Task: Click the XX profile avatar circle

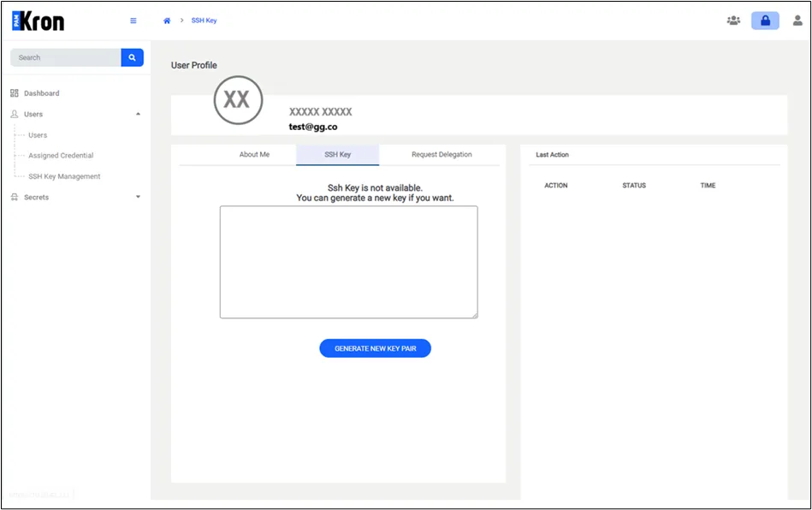Action: (238, 100)
